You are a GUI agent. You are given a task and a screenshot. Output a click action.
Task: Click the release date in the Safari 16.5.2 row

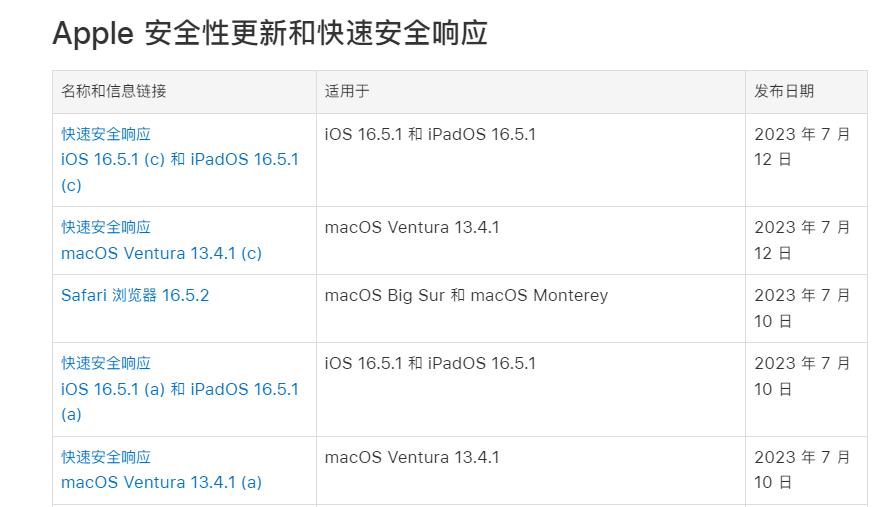pyautogui.click(x=802, y=308)
